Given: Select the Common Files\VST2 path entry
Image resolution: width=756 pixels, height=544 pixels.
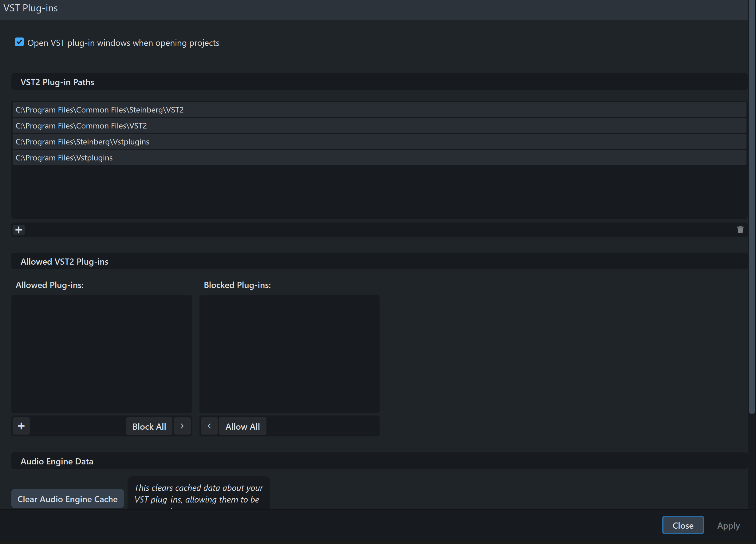Looking at the screenshot, I should point(81,126).
